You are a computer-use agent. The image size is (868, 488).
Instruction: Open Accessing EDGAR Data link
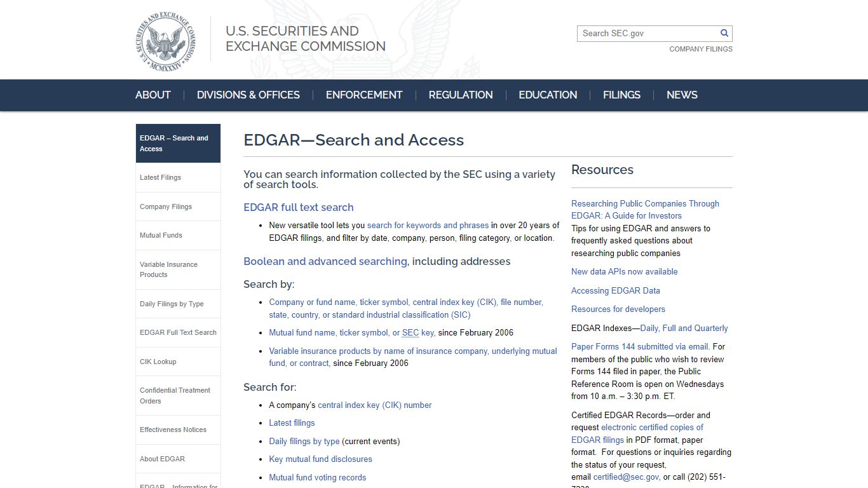(616, 290)
